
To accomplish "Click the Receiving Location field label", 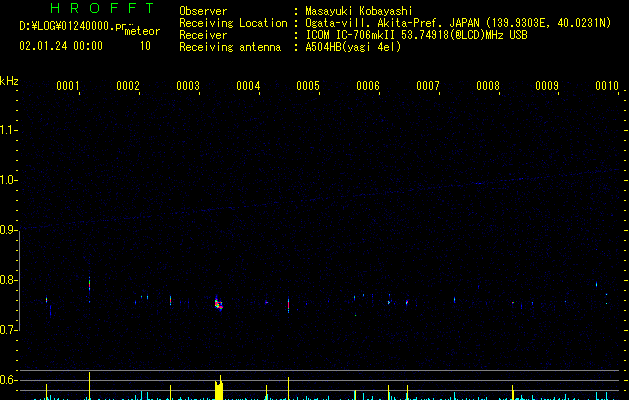I will (x=233, y=23).
